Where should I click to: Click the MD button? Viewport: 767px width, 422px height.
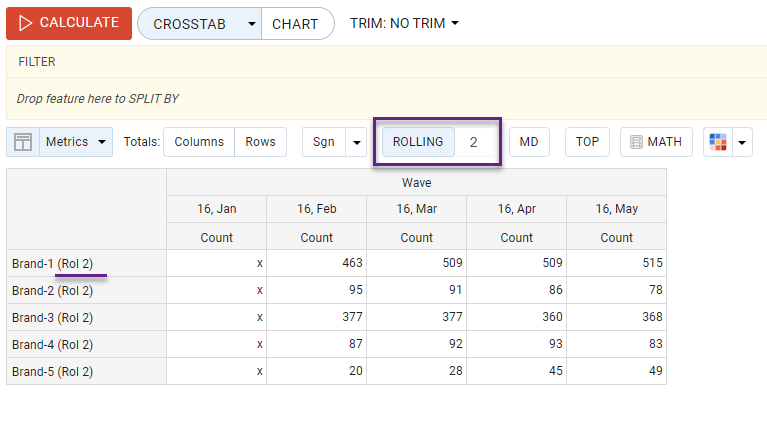(x=529, y=142)
